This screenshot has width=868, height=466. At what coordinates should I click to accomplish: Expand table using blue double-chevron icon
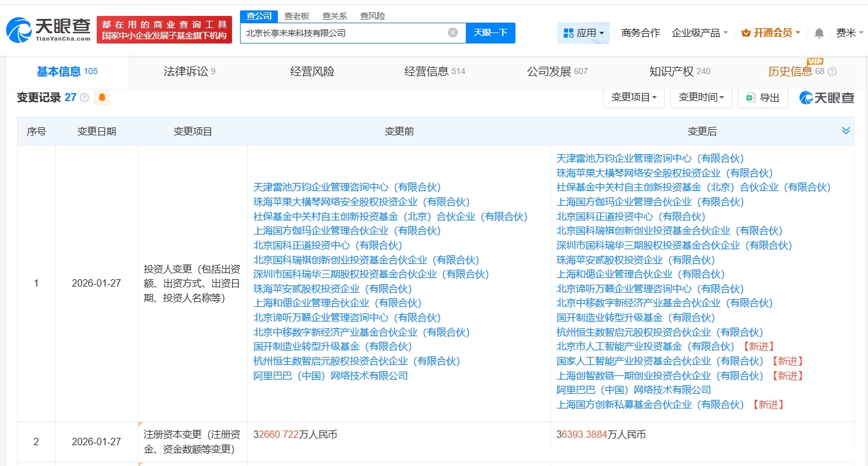[845, 130]
